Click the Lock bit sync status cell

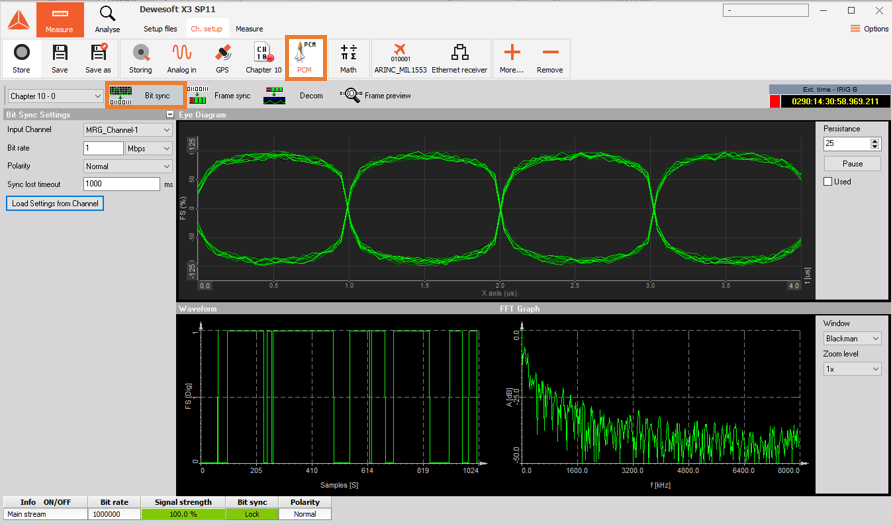252,514
